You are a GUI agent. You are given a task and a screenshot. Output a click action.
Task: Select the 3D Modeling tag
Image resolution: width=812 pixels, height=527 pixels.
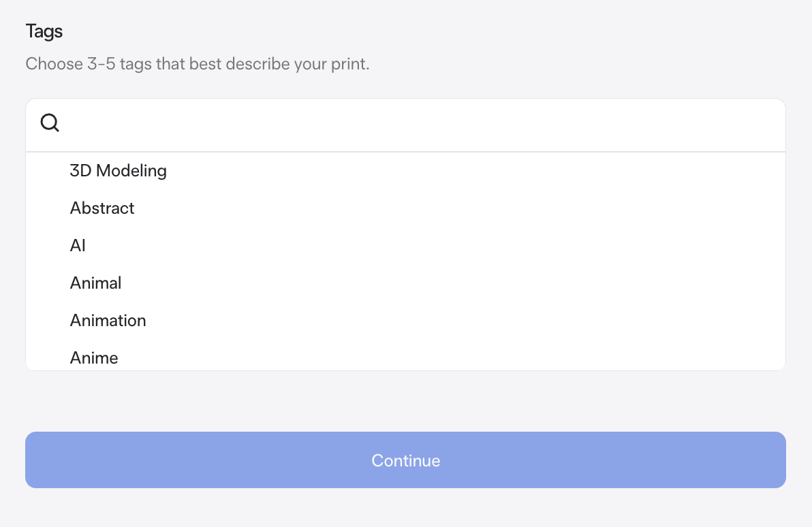click(x=405, y=171)
